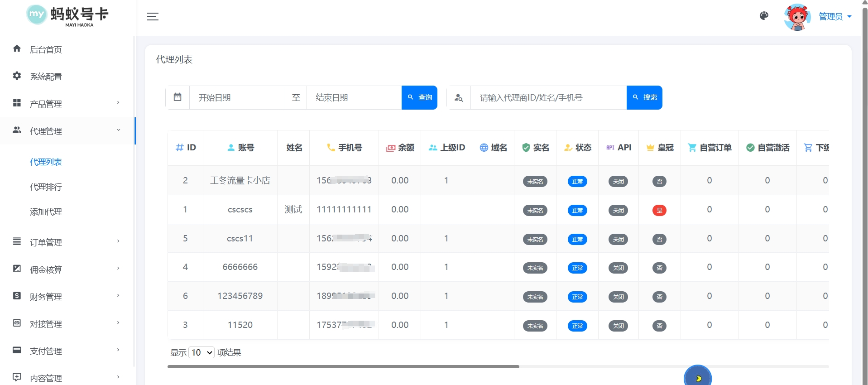Open the theme palette icon
868x385 pixels.
coord(764,16)
